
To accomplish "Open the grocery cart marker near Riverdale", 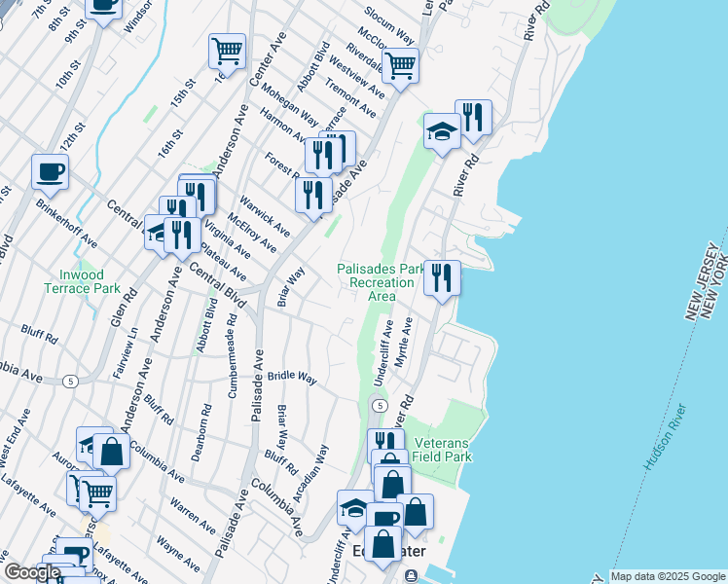I will point(399,67).
